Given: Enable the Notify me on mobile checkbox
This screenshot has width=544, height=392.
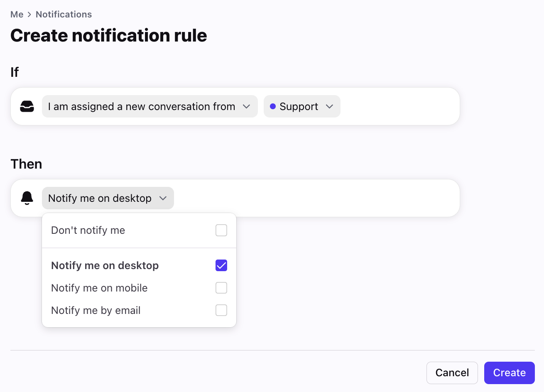Looking at the screenshot, I should (221, 288).
